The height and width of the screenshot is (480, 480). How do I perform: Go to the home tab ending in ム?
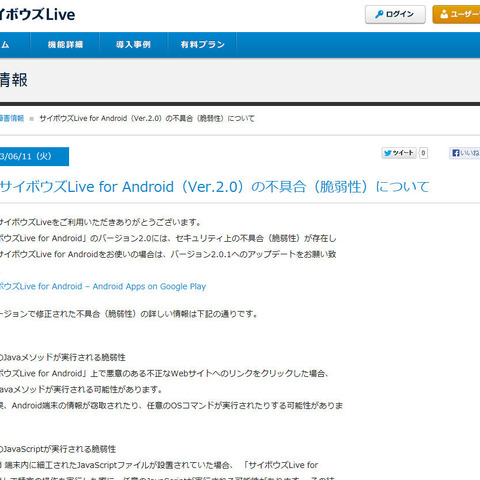(15, 45)
